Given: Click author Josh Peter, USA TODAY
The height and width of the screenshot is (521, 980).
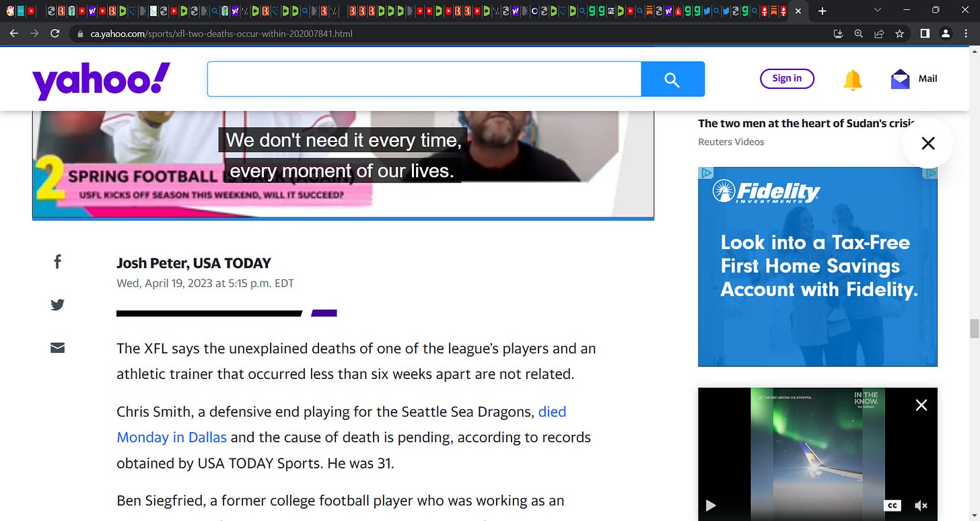Looking at the screenshot, I should pos(194,263).
